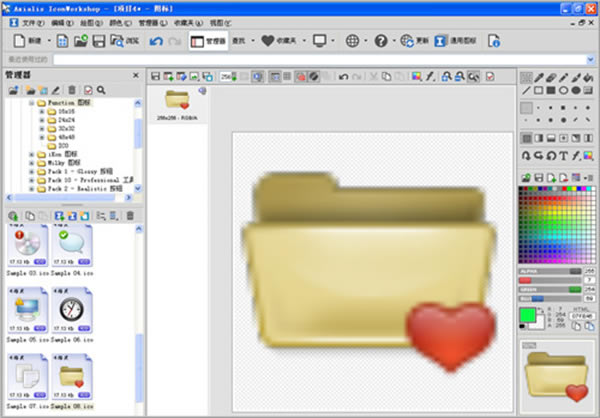Open the 文件(F) menu
The height and width of the screenshot is (418, 600).
33,23
